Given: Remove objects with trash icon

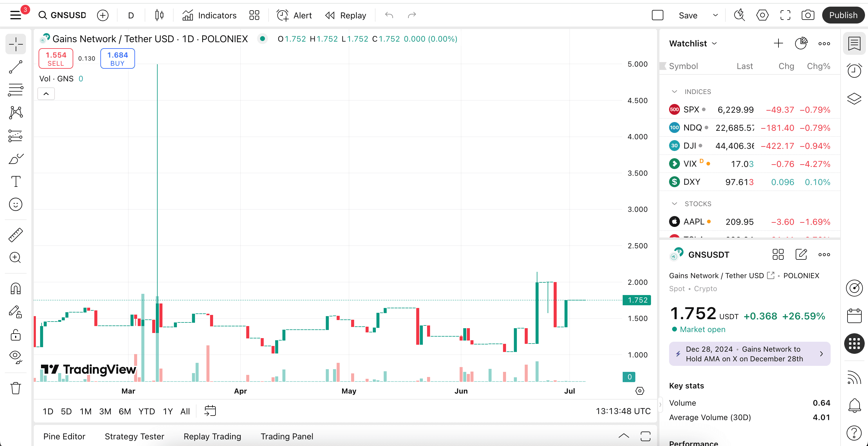Looking at the screenshot, I should (15, 388).
